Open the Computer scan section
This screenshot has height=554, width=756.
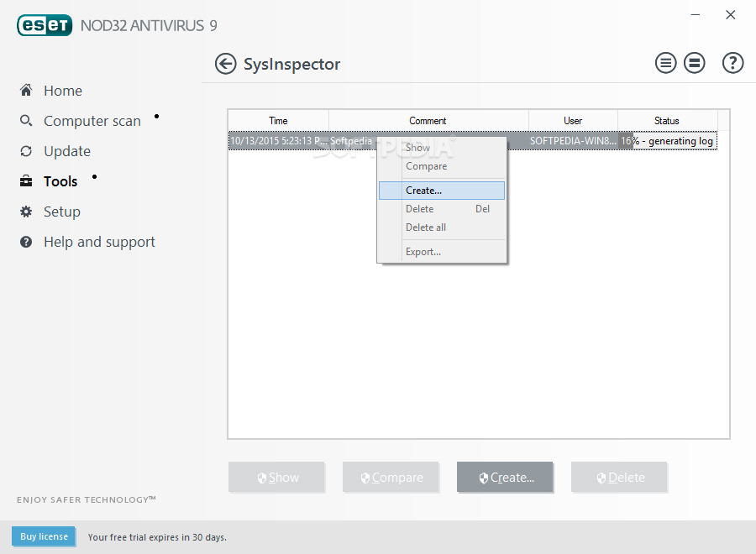coord(92,121)
